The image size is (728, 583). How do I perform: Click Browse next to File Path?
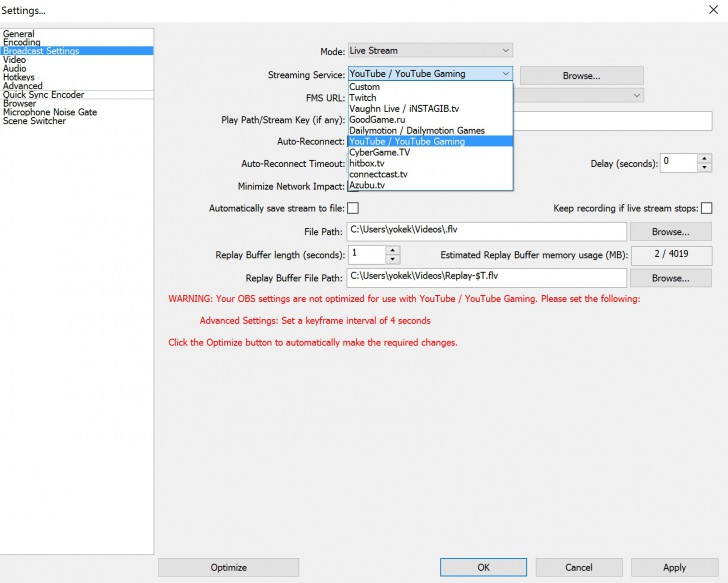(x=670, y=232)
